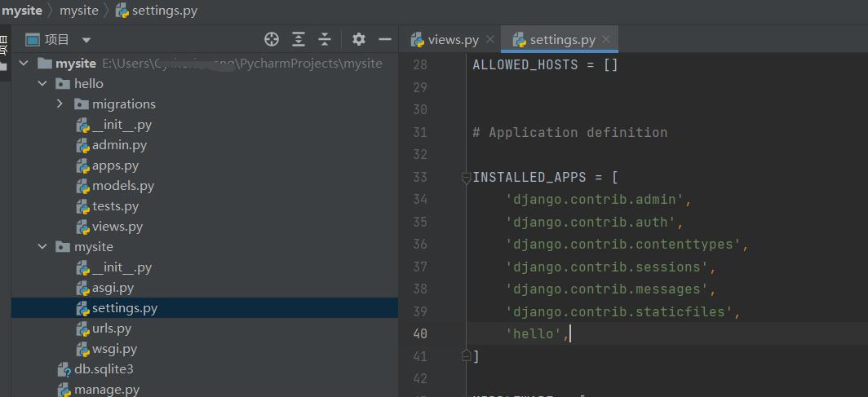This screenshot has width=868, height=397.
Task: Expand the migrations folder
Action: (60, 104)
